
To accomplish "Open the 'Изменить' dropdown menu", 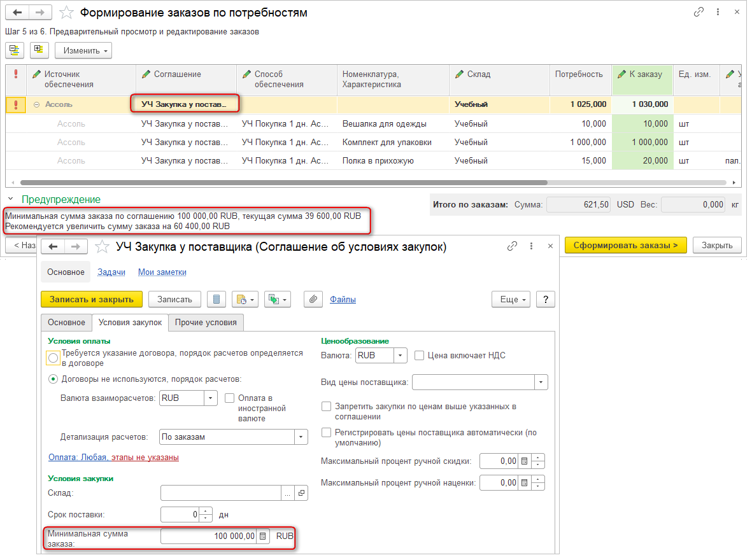I will pos(83,51).
